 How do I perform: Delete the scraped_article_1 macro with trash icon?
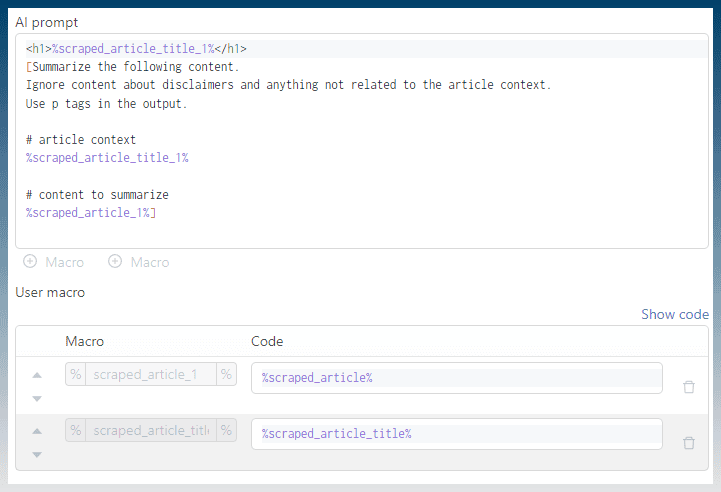point(688,387)
